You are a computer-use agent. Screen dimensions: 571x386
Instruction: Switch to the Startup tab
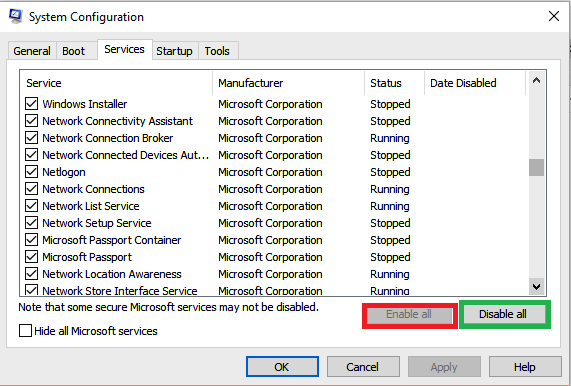pos(174,51)
